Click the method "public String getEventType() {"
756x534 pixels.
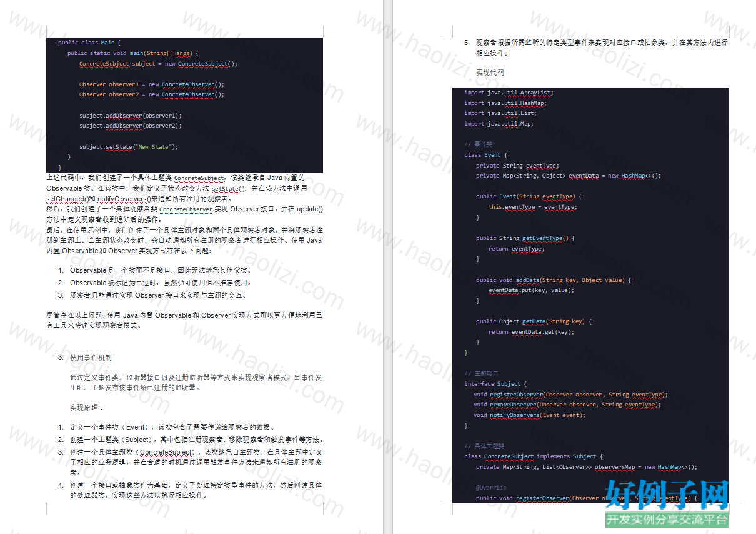pos(525,238)
